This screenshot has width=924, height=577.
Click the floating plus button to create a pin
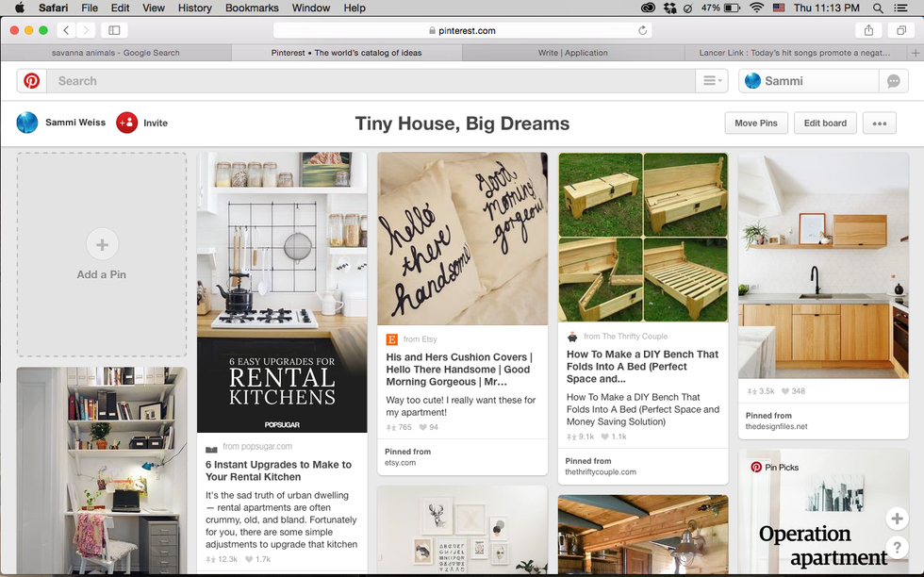(898, 519)
